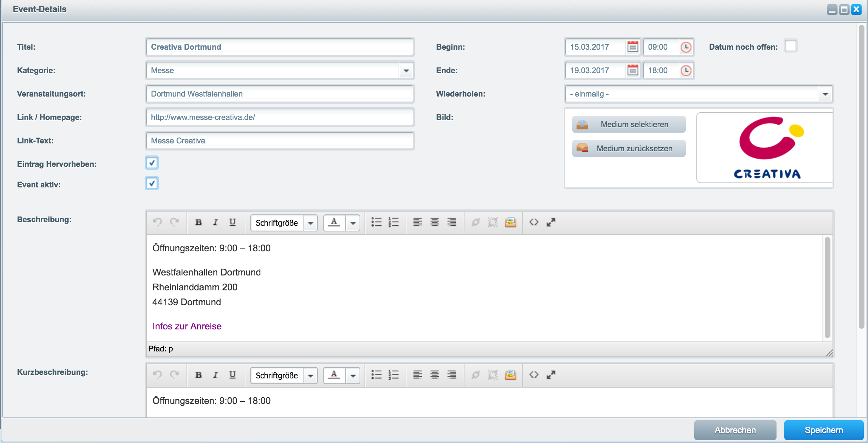Open the Beginn date calendar picker

633,47
